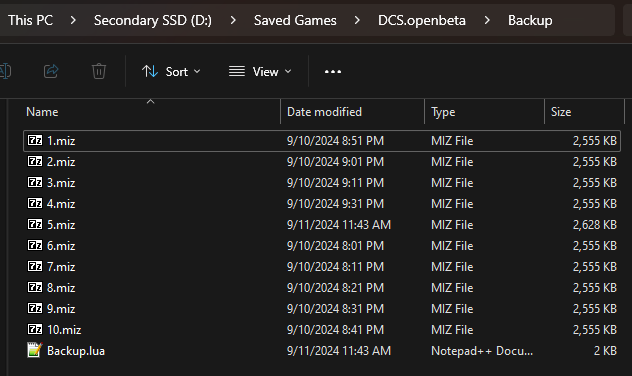632x376 pixels.
Task: Click the 7z icon of 5.miz
Action: click(35, 224)
